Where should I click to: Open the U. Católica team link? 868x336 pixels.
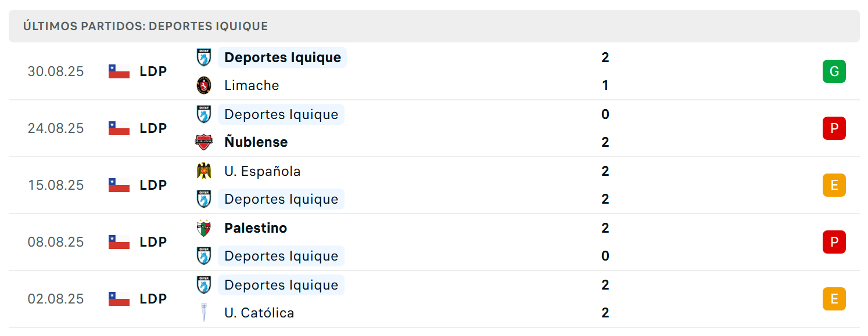[259, 313]
